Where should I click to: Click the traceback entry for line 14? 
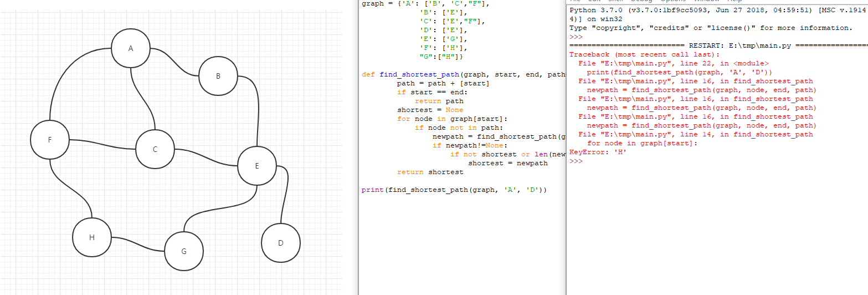pos(695,134)
